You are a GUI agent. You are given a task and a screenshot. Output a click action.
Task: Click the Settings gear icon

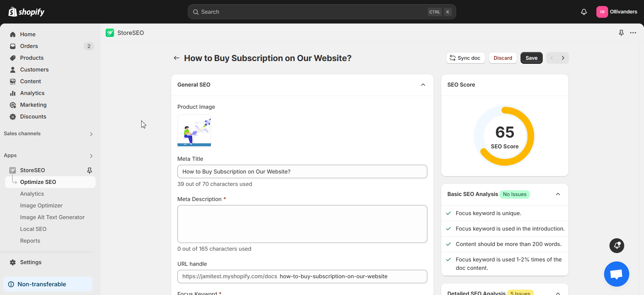click(13, 262)
